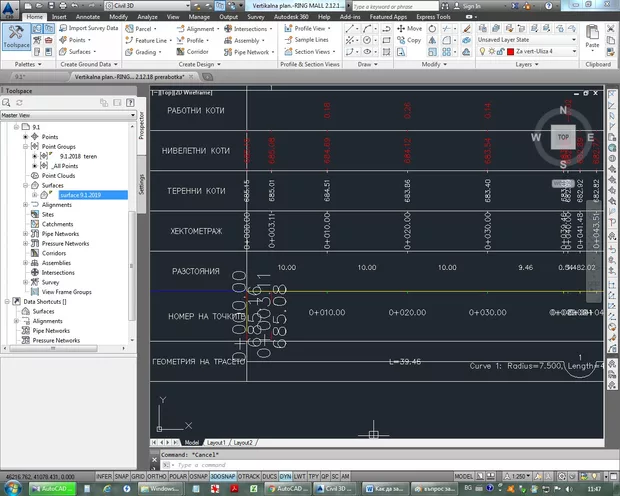This screenshot has height=496, width=620.
Task: Click the Toolspace palette button
Action: (x=16, y=38)
